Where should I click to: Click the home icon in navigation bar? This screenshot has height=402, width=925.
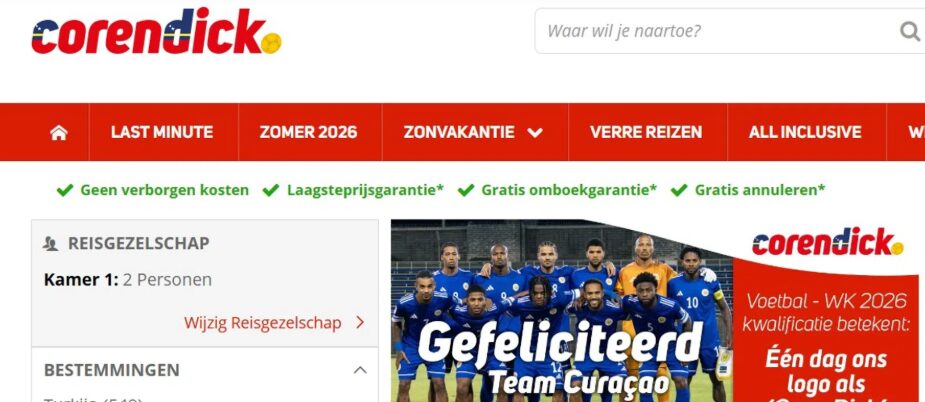click(x=58, y=132)
